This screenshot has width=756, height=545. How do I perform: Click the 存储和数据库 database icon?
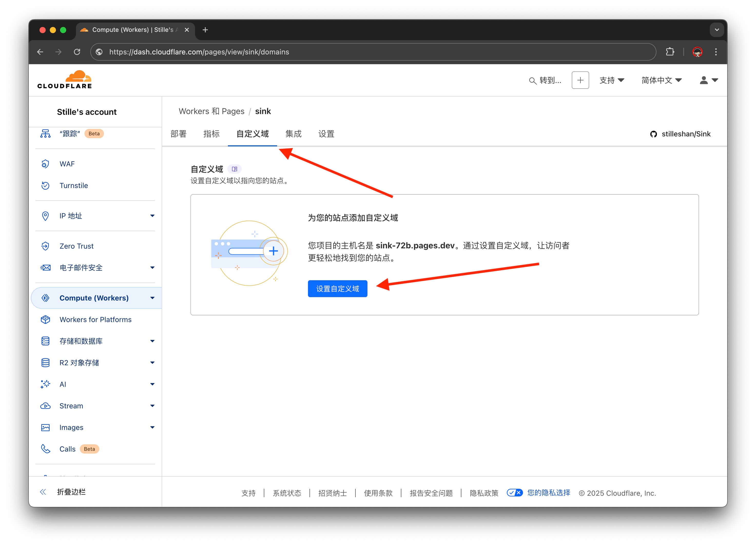pyautogui.click(x=45, y=341)
